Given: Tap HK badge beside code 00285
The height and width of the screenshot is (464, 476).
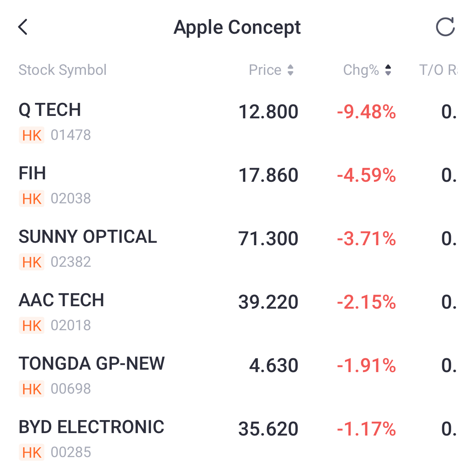Looking at the screenshot, I should 32,453.
